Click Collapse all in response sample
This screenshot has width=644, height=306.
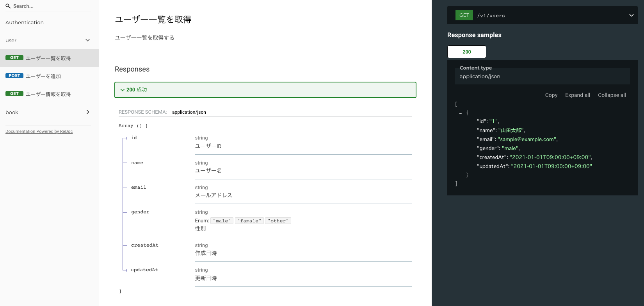612,95
